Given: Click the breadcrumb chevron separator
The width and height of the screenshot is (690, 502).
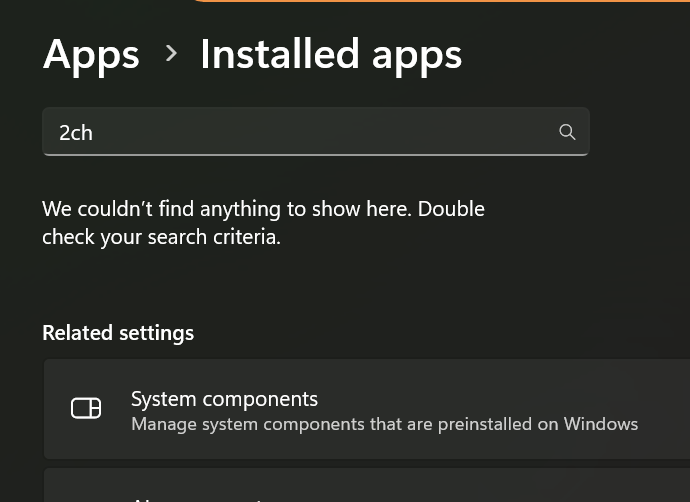Looking at the screenshot, I should [x=171, y=53].
